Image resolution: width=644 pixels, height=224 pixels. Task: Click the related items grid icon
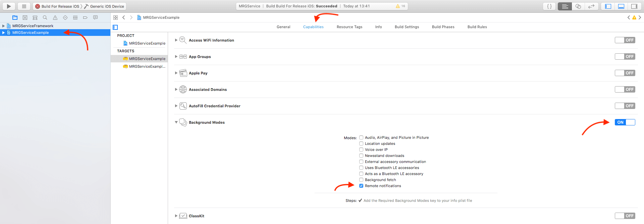click(x=115, y=17)
